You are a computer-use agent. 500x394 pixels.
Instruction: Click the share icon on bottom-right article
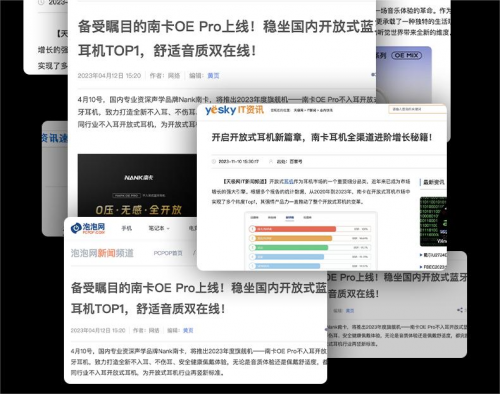pyautogui.click(x=460, y=310)
